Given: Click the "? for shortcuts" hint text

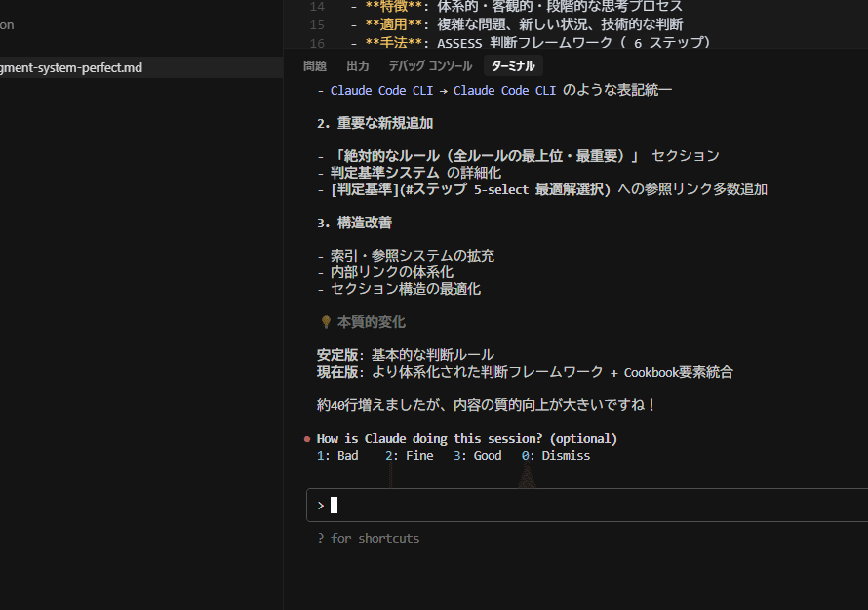Looking at the screenshot, I should (368, 538).
